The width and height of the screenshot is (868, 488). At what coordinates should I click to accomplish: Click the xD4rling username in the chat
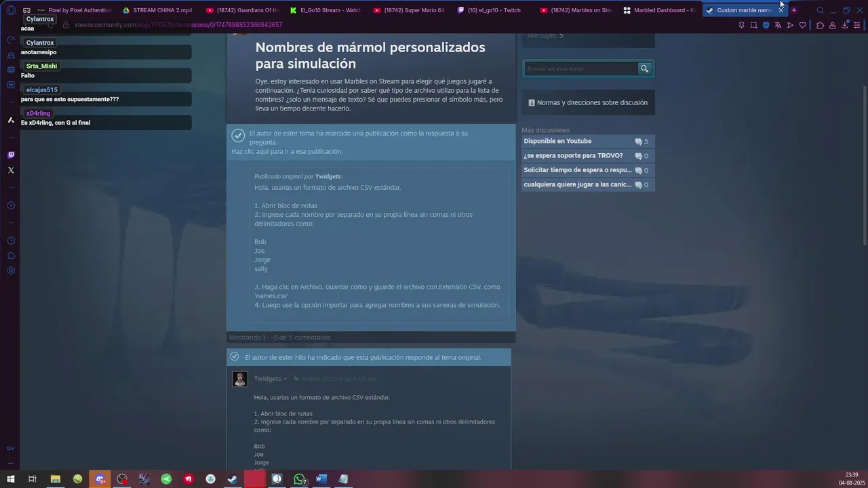39,113
